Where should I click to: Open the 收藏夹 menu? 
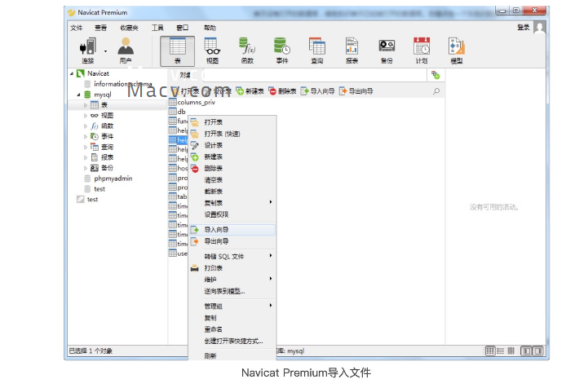[x=129, y=28]
